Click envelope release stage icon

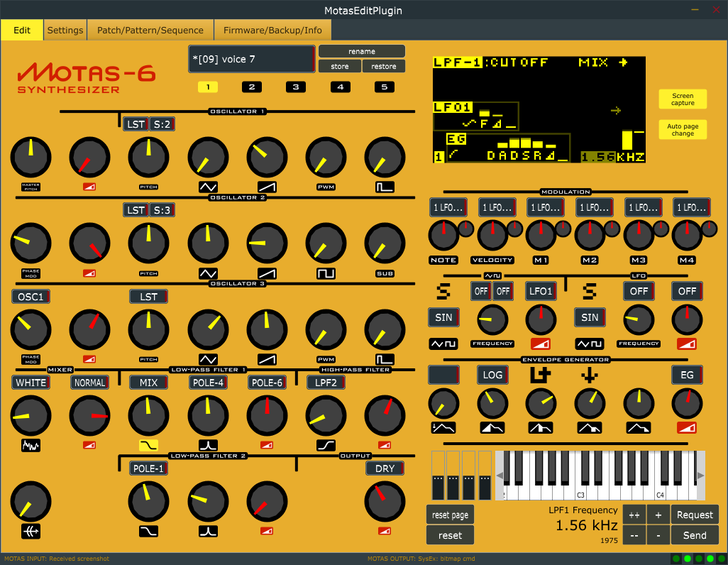[639, 428]
